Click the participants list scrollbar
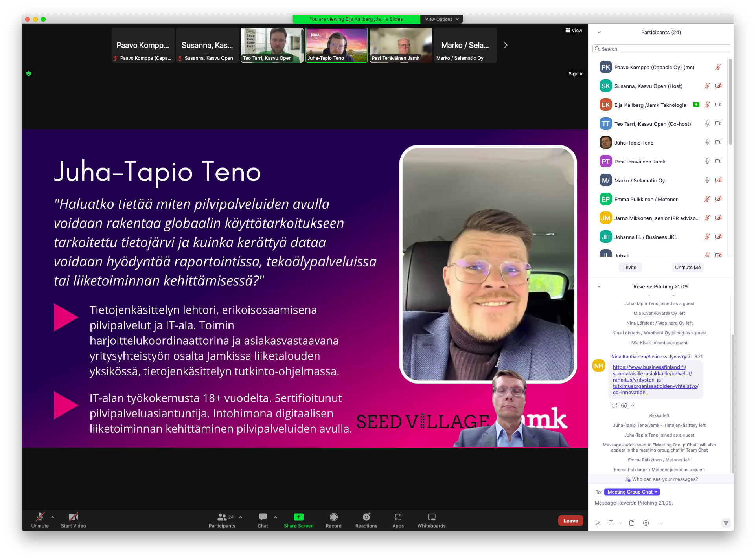The width and height of the screenshot is (756, 560). coord(730,102)
